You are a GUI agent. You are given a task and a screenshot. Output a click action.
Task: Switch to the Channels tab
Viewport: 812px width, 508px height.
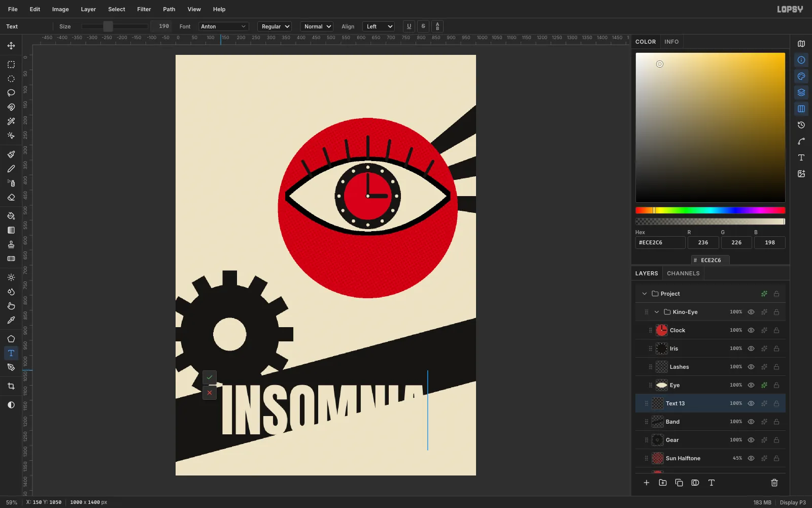(683, 273)
